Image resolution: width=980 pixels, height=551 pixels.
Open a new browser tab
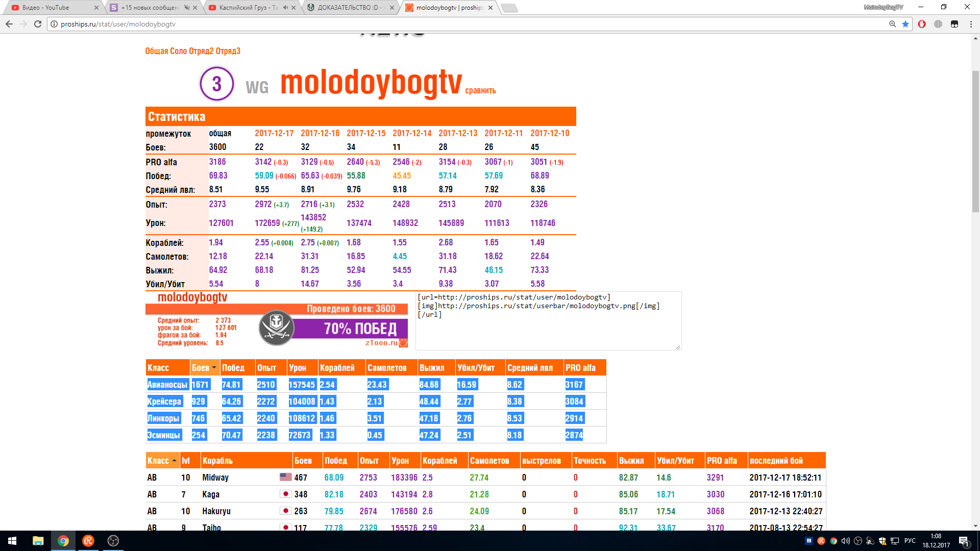pyautogui.click(x=509, y=8)
